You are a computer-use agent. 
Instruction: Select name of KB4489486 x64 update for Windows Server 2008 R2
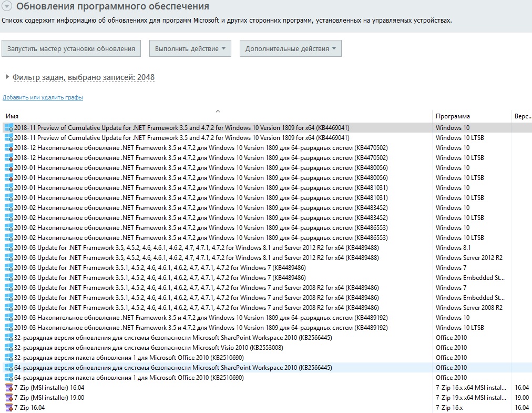click(197, 308)
